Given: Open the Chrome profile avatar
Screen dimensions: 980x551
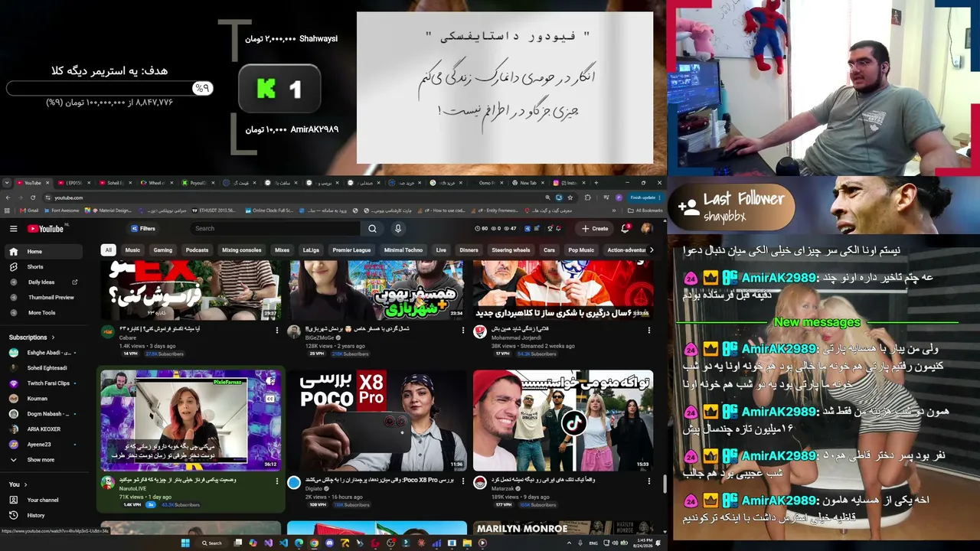Looking at the screenshot, I should coord(619,197).
